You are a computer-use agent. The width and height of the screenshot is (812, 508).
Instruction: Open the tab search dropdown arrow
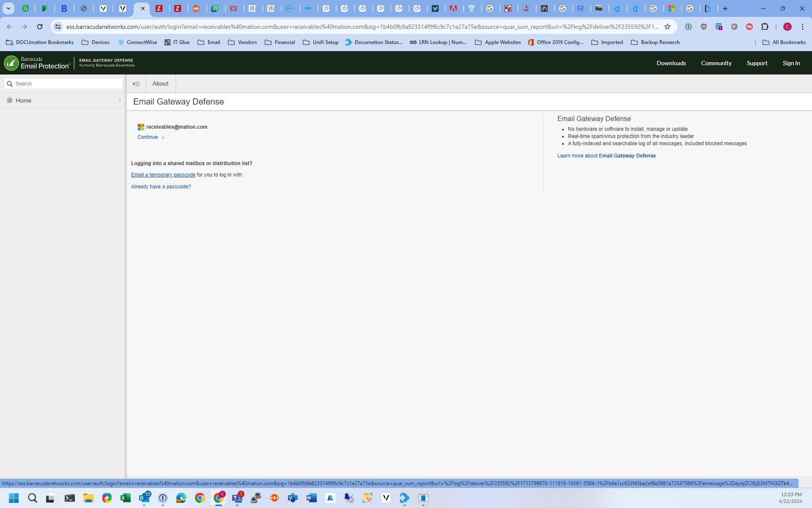pos(8,8)
